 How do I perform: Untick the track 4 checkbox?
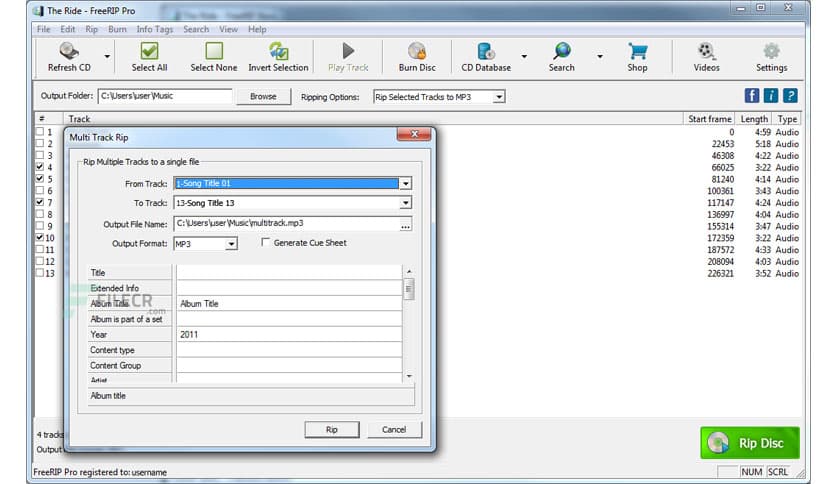point(40,166)
